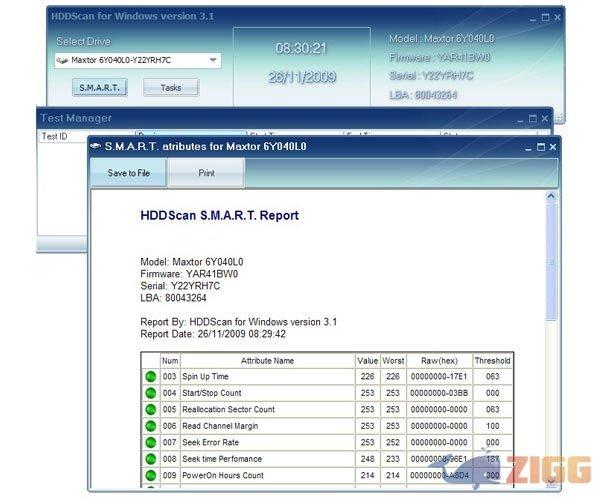Close the HDDScan main window
Viewport: 600px width, 500px height.
pyautogui.click(x=558, y=17)
